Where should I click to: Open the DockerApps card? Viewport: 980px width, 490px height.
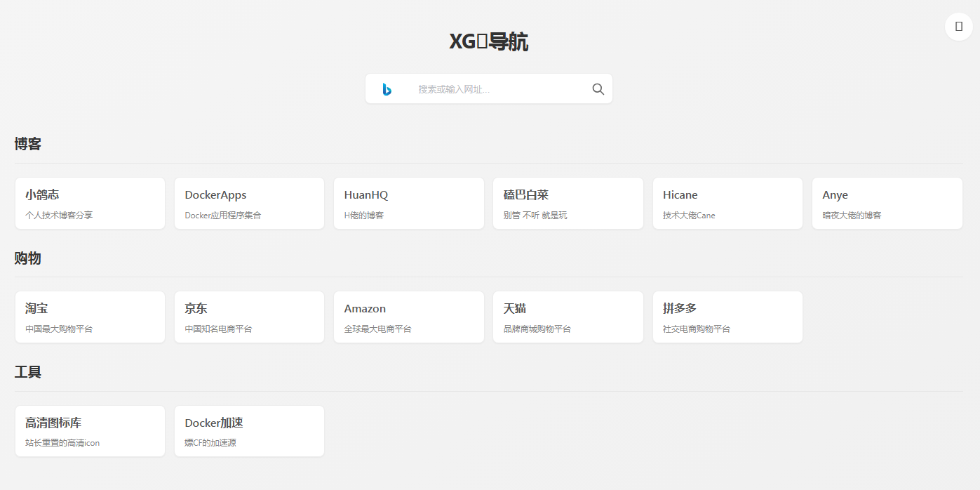[249, 203]
